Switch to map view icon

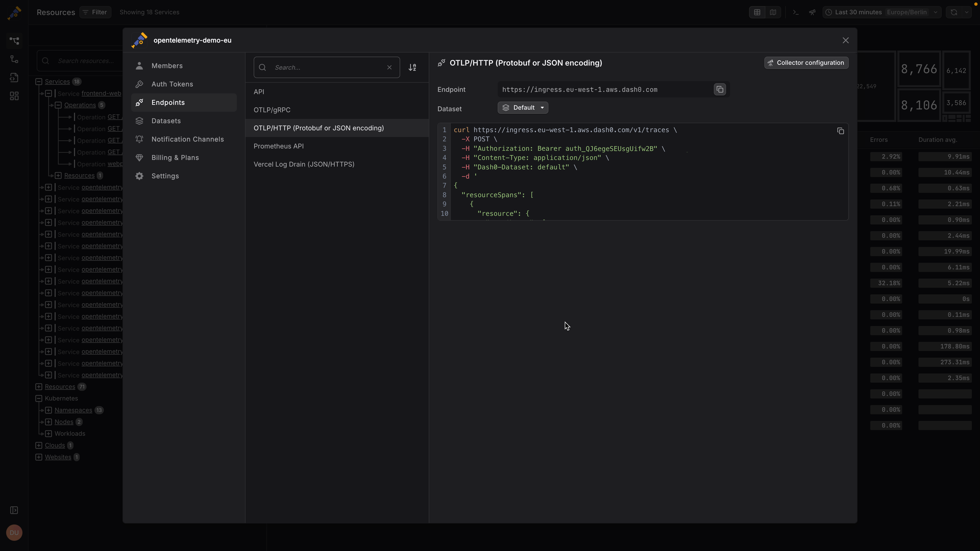773,12
